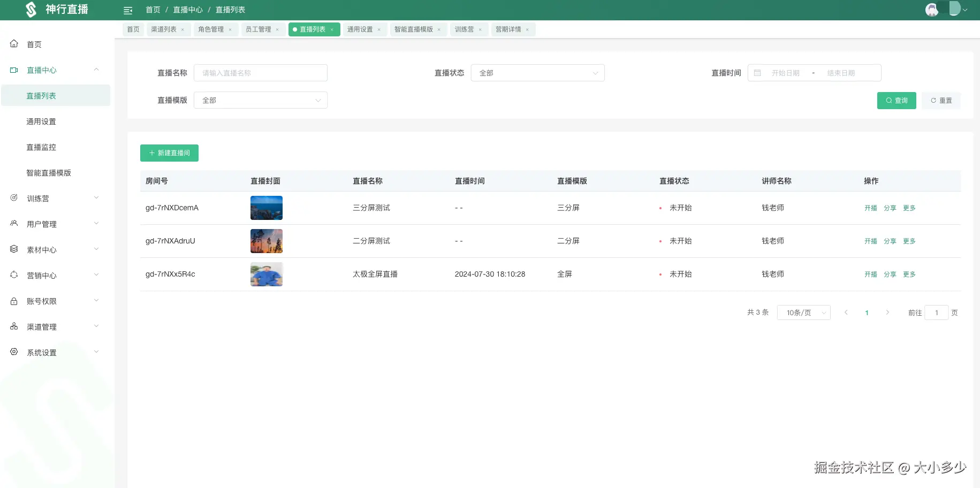
Task: Open the 直播状态 dropdown
Action: 537,73
